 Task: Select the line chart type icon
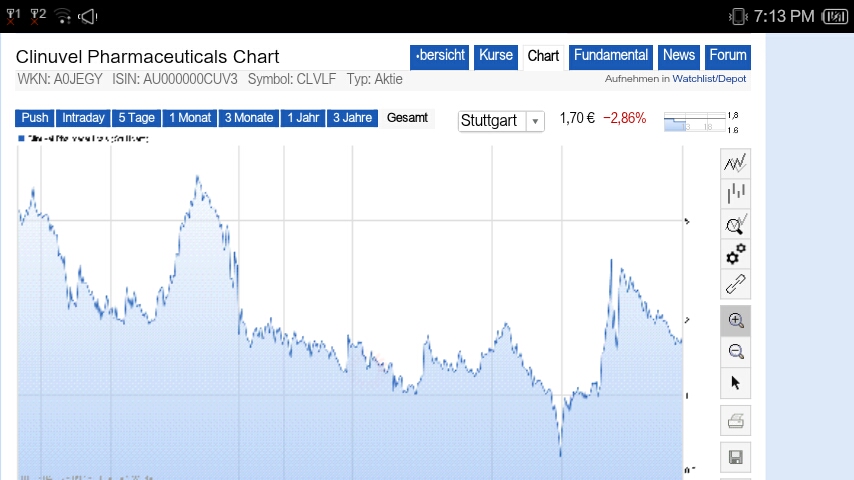point(736,163)
